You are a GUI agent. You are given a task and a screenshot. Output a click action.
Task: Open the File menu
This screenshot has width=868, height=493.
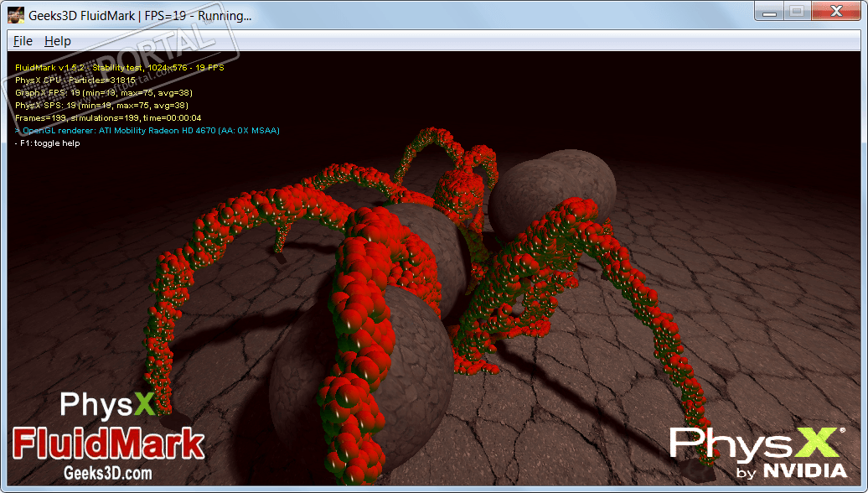(23, 41)
